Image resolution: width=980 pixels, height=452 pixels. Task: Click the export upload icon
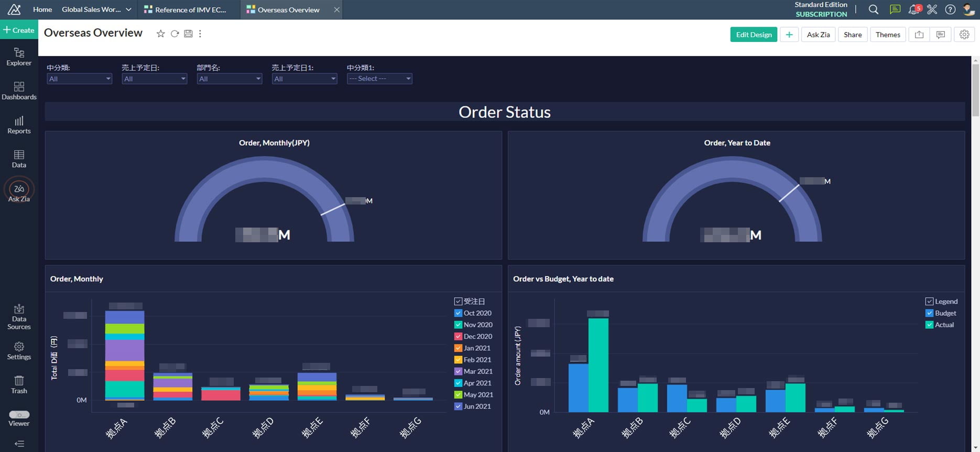919,35
